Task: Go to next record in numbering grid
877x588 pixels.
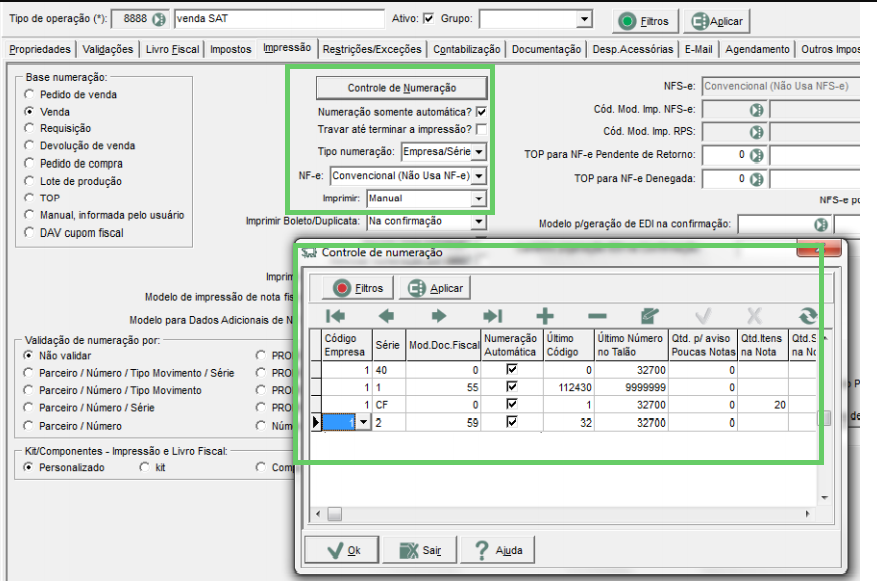Action: coord(439,316)
